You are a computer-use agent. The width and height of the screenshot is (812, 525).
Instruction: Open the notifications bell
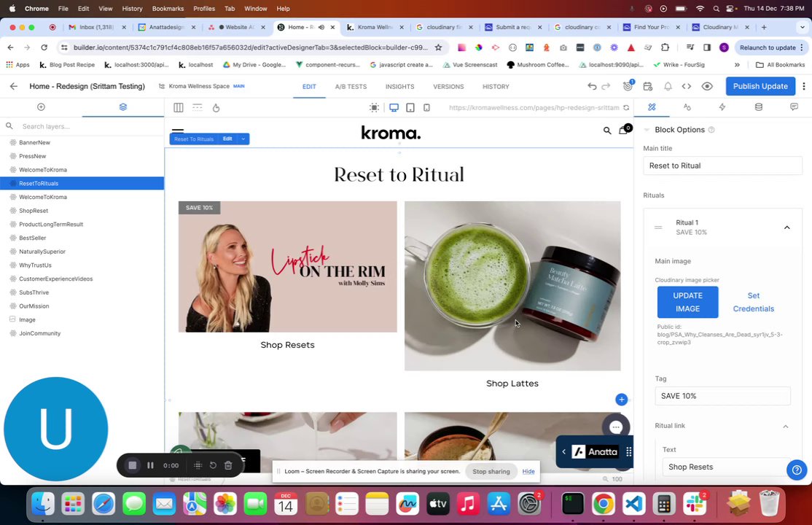(x=668, y=87)
